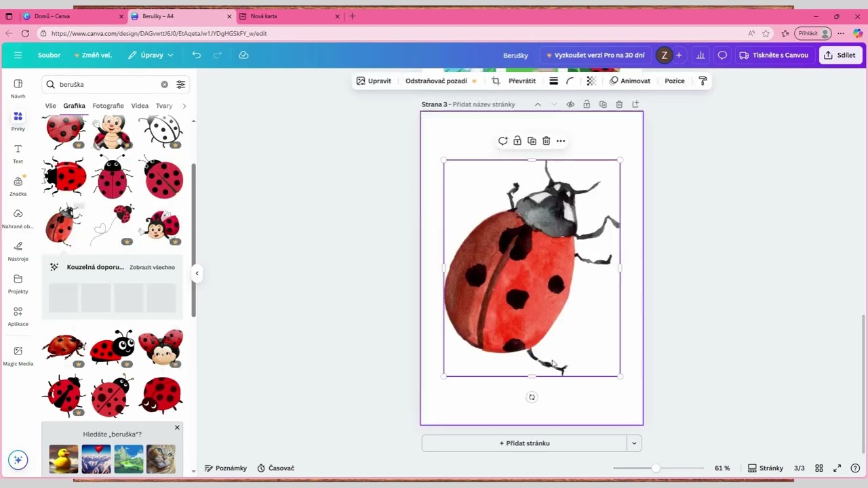Open dropdown arrow beside Přidat stránku
This screenshot has height=488, width=868.
634,443
